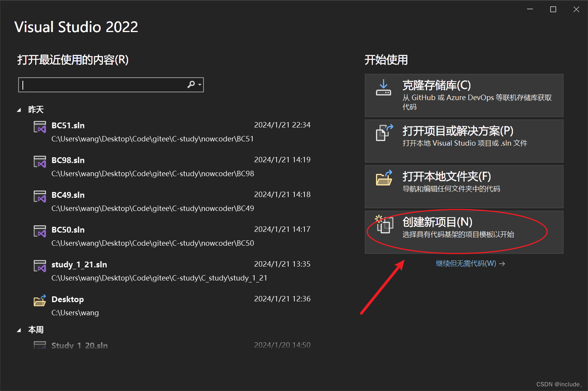Image resolution: width=588 pixels, height=391 pixels.
Task: Click the clone repository download icon
Action: (384, 88)
